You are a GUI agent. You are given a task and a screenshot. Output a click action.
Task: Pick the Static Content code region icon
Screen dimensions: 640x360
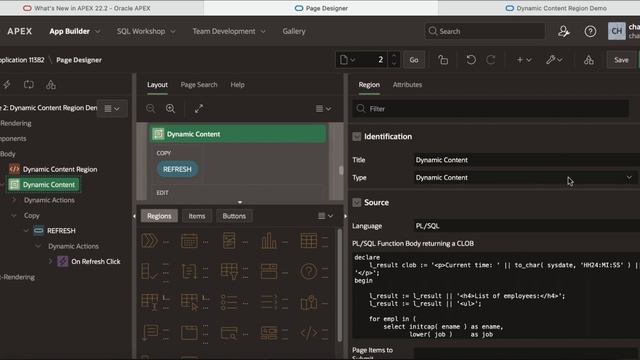pos(309,333)
